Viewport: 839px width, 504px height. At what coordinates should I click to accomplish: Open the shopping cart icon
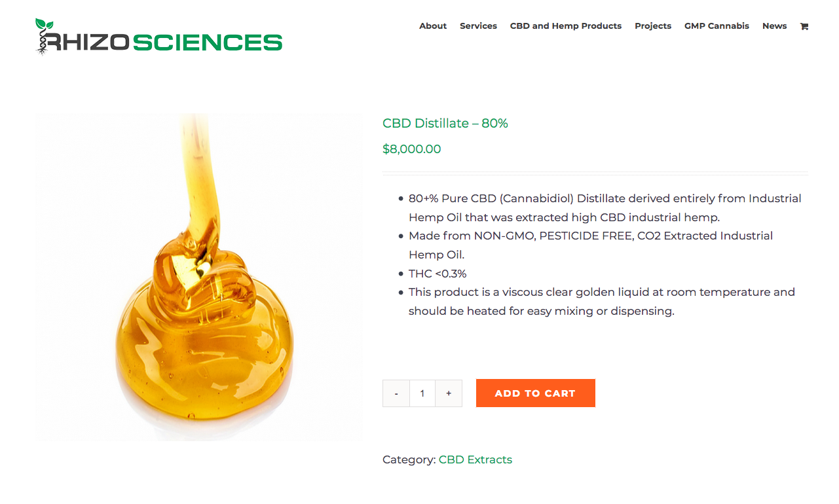pyautogui.click(x=804, y=26)
